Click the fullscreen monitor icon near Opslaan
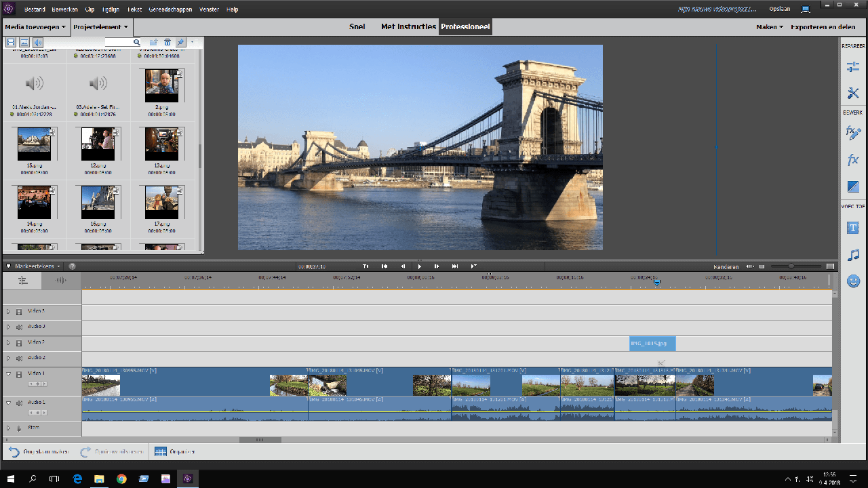 [806, 9]
